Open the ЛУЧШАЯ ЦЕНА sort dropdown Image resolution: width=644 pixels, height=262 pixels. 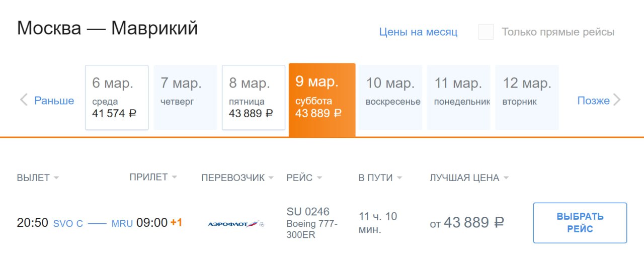pyautogui.click(x=506, y=178)
